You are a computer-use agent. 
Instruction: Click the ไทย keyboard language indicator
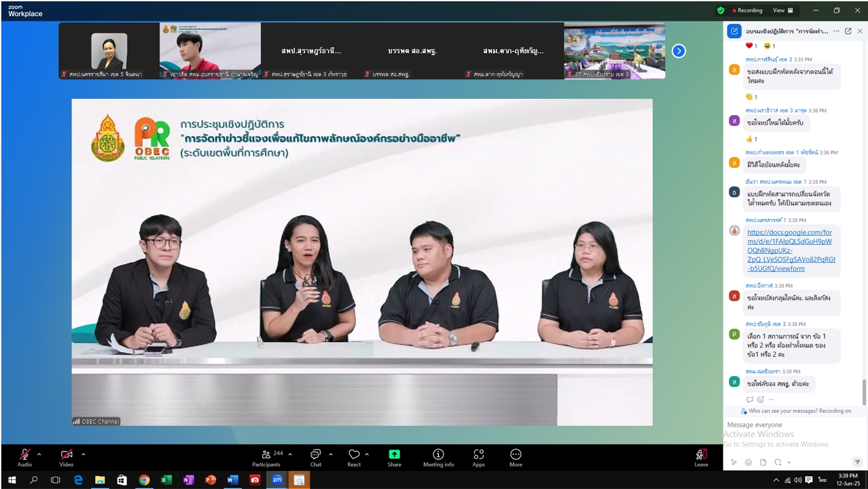822,480
